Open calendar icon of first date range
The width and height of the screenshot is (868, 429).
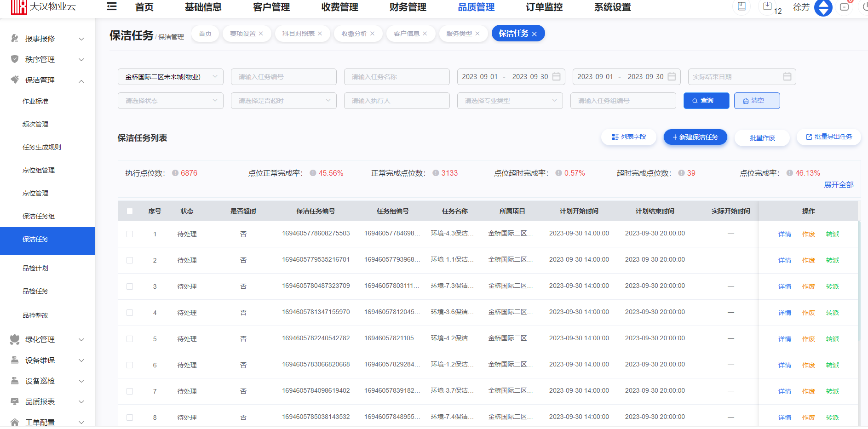[x=556, y=76]
